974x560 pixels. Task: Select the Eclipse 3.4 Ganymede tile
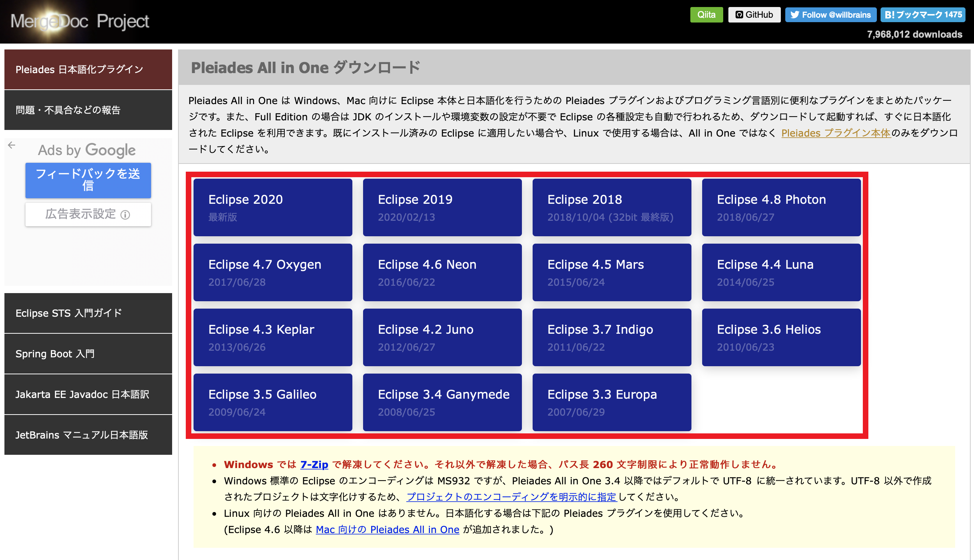point(442,402)
